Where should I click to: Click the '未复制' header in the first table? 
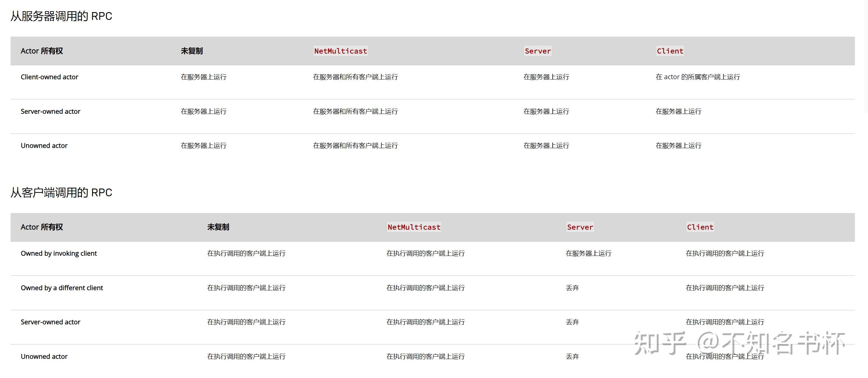click(192, 51)
